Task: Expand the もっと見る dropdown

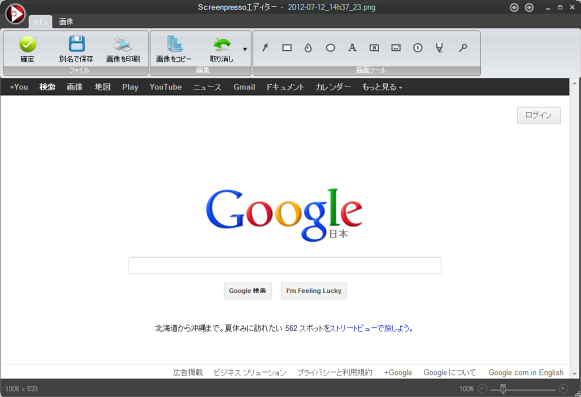Action: [x=382, y=87]
